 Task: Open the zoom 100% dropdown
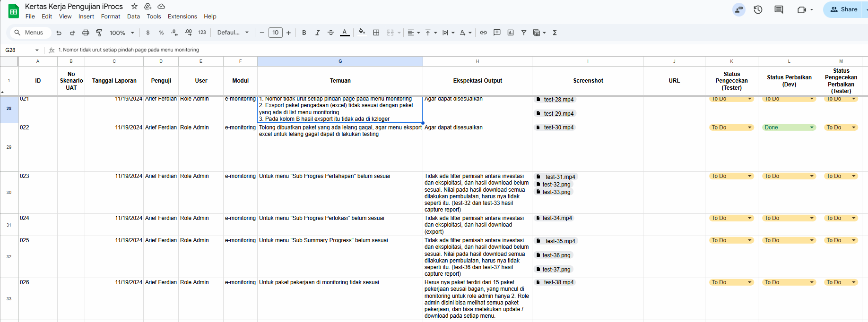pos(122,33)
